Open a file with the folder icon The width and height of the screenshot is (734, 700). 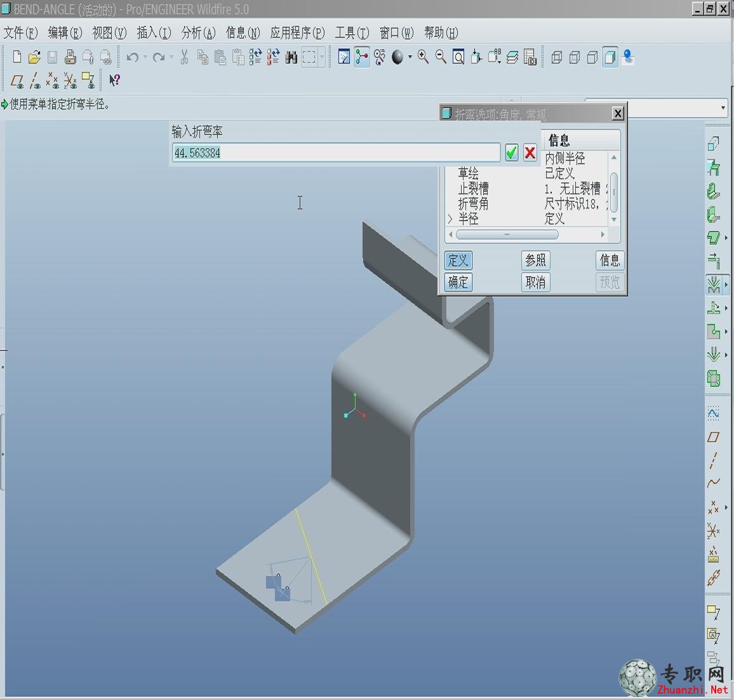(34, 57)
